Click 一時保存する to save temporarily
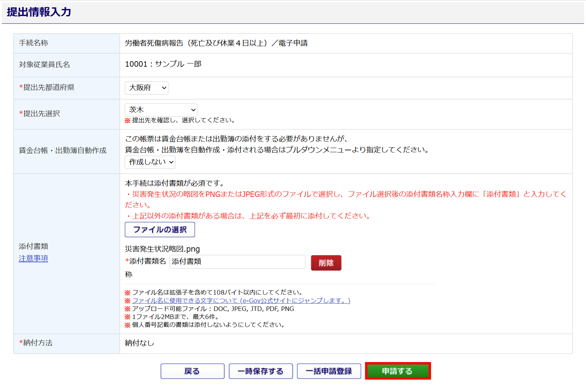Image resolution: width=586 pixels, height=392 pixels. (261, 371)
